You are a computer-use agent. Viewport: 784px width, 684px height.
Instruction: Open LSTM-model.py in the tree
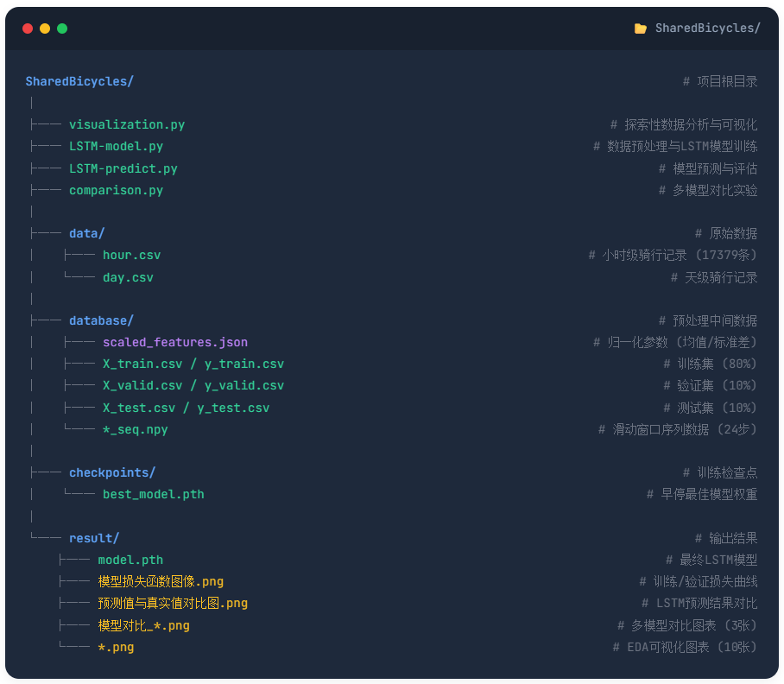116,147
